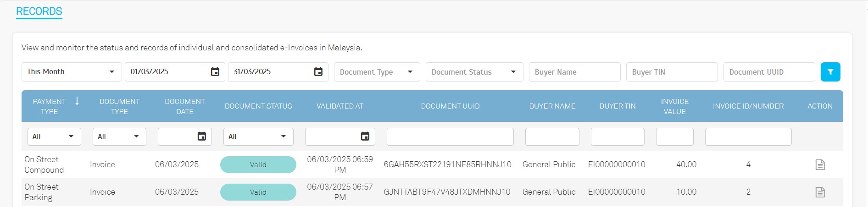Click the Invoice Value column header

(x=674, y=106)
